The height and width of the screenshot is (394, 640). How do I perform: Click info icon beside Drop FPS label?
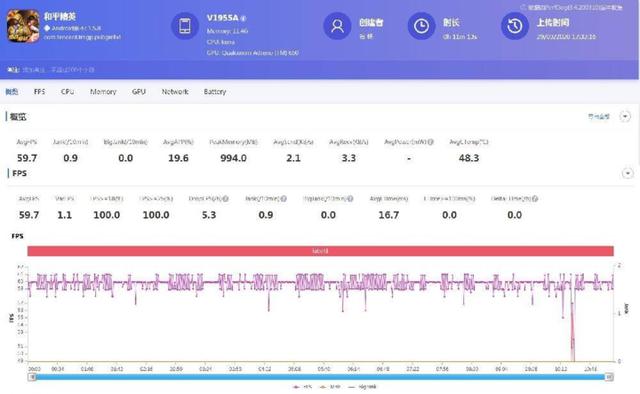(225, 198)
